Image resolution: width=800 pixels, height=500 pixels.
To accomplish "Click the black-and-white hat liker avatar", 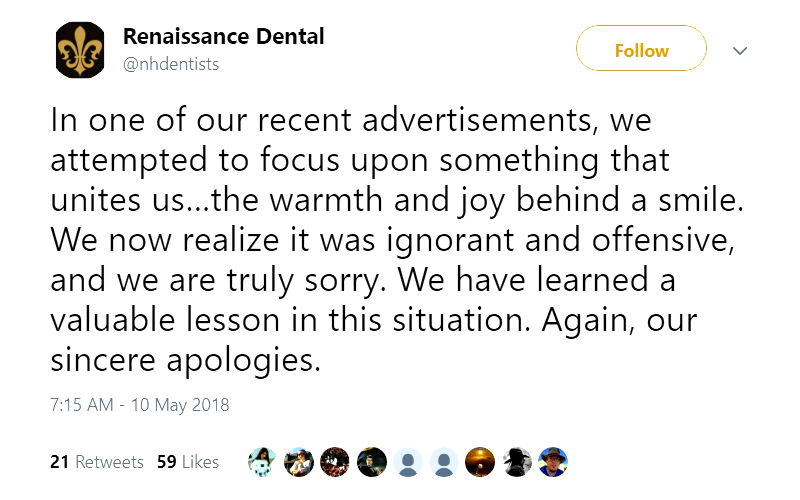I will pos(517,461).
